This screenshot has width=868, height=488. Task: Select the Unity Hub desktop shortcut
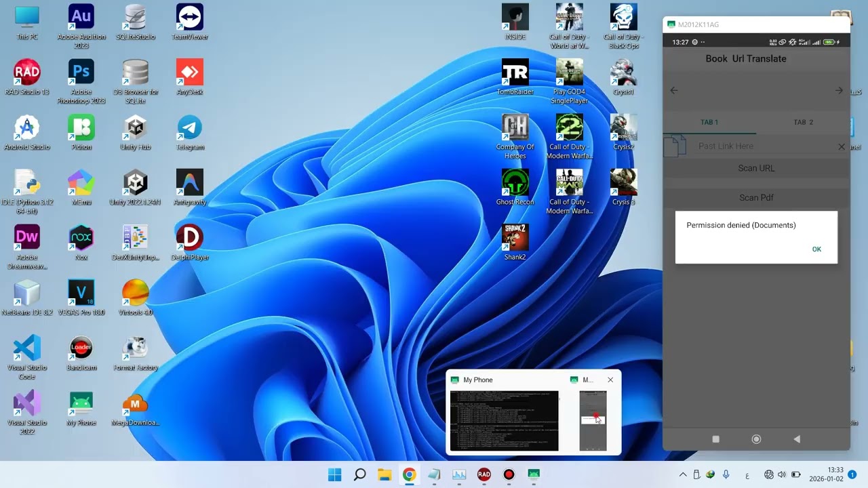click(x=136, y=133)
